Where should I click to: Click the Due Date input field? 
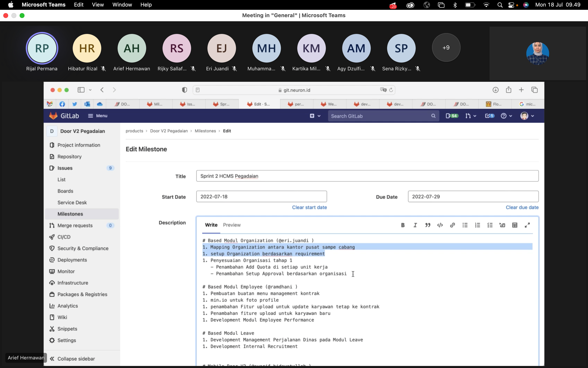pyautogui.click(x=473, y=196)
